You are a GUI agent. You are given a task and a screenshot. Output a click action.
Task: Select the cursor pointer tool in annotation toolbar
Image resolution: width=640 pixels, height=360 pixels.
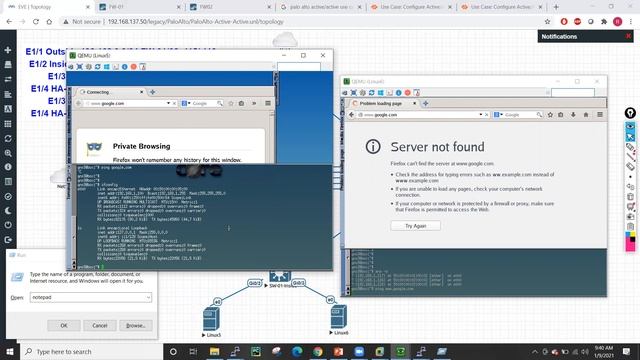coord(630,137)
